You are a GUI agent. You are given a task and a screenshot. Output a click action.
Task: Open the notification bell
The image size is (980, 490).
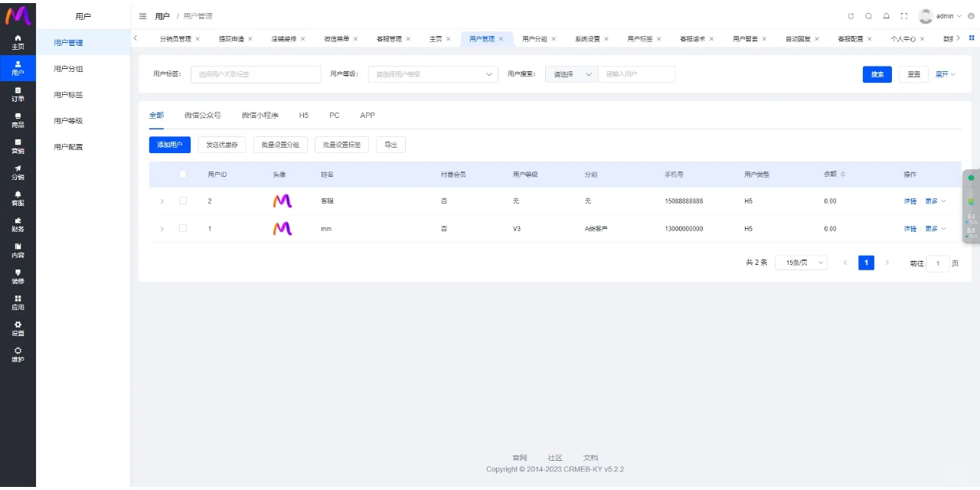(x=886, y=16)
